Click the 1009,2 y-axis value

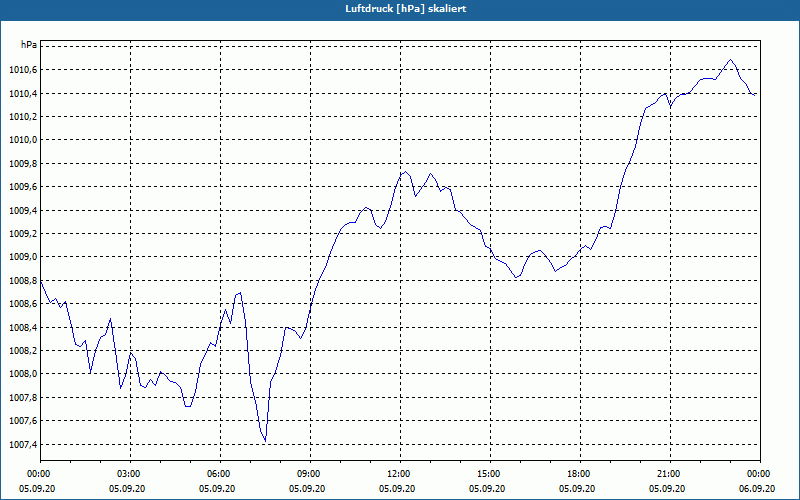(x=23, y=234)
